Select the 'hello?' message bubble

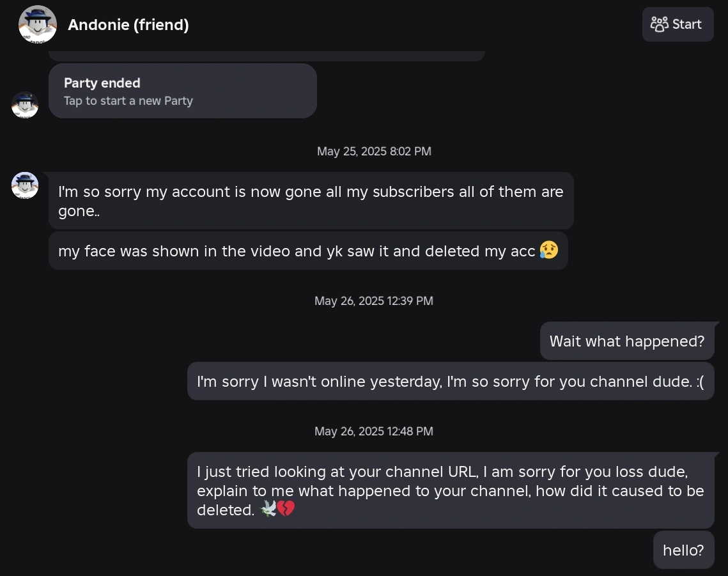pos(683,550)
